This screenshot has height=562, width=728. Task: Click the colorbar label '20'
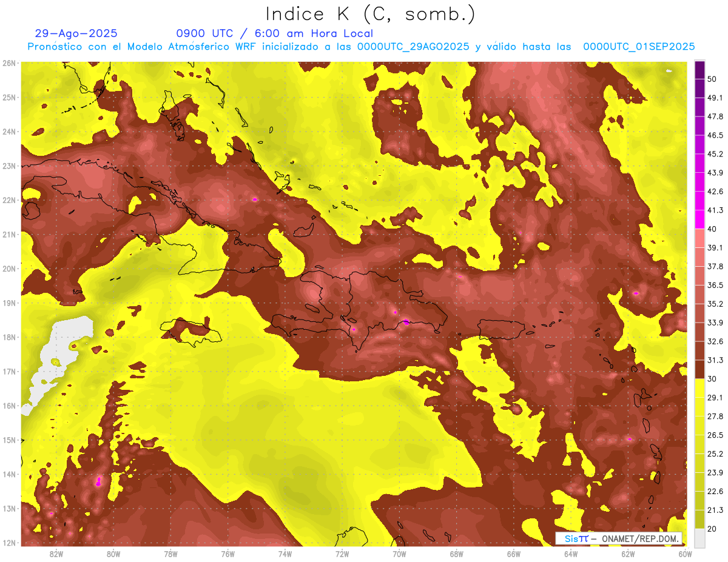coord(712,529)
